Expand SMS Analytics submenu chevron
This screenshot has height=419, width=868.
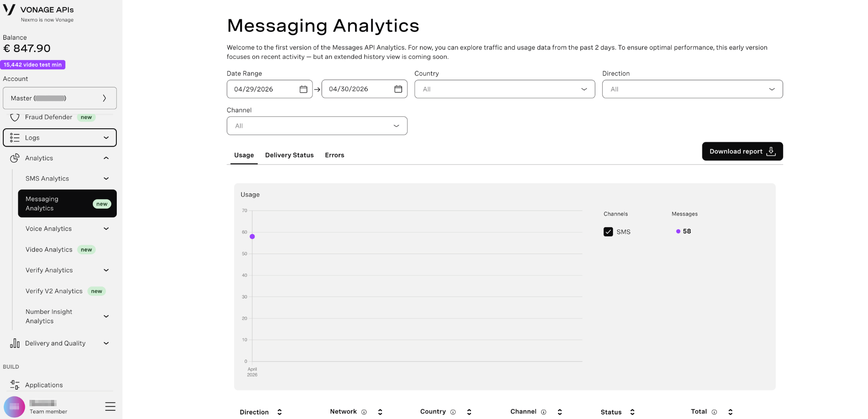[106, 178]
